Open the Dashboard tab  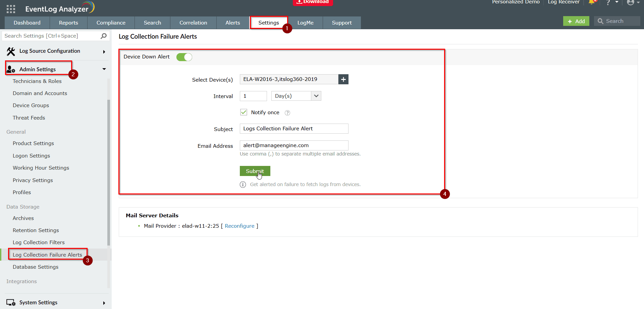point(27,23)
